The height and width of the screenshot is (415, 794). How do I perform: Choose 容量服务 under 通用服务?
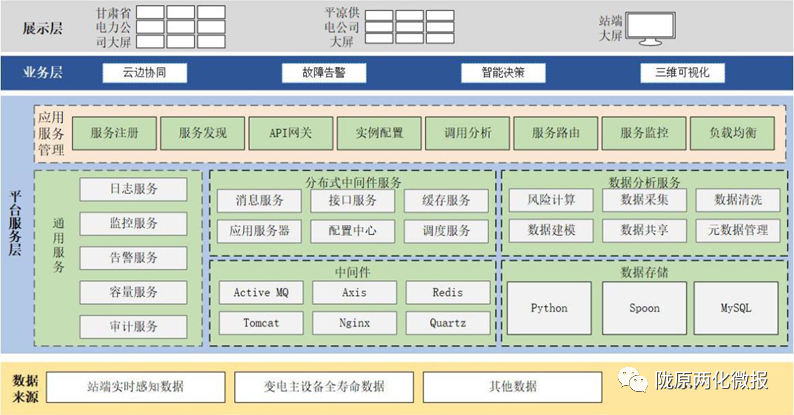[x=134, y=293]
